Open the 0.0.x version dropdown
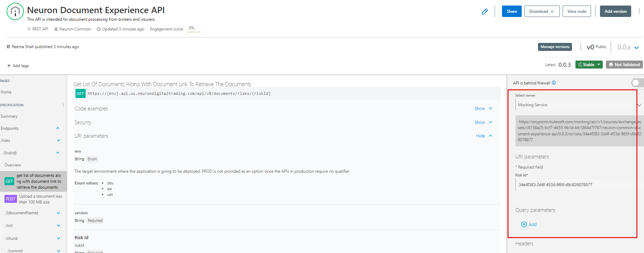 click(x=628, y=47)
